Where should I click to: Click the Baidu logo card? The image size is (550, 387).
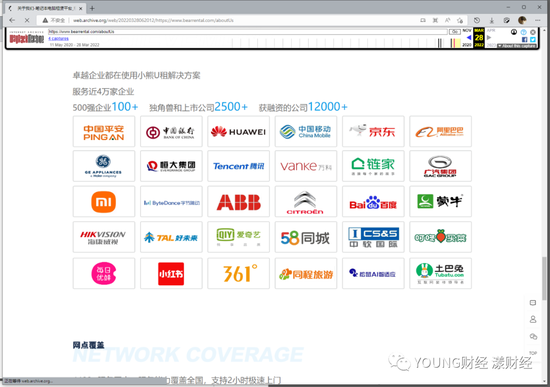373,202
